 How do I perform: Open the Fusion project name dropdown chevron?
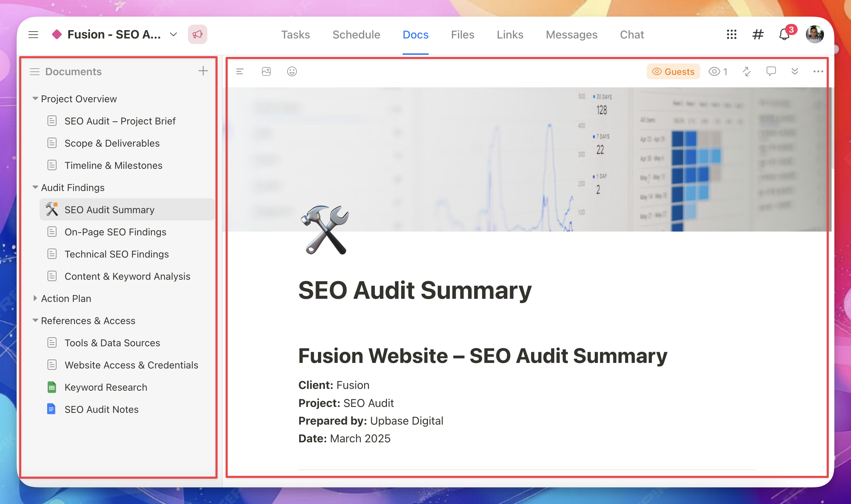173,34
